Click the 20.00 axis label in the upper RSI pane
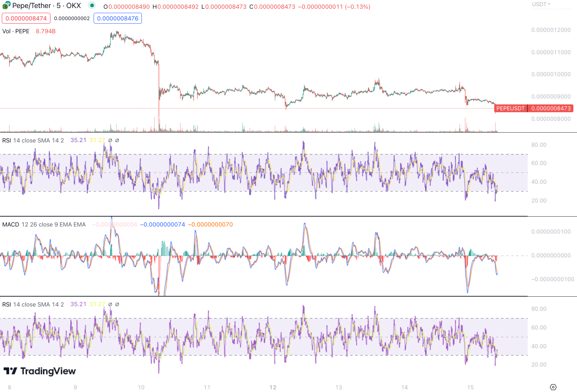577x392 pixels. coord(539,201)
